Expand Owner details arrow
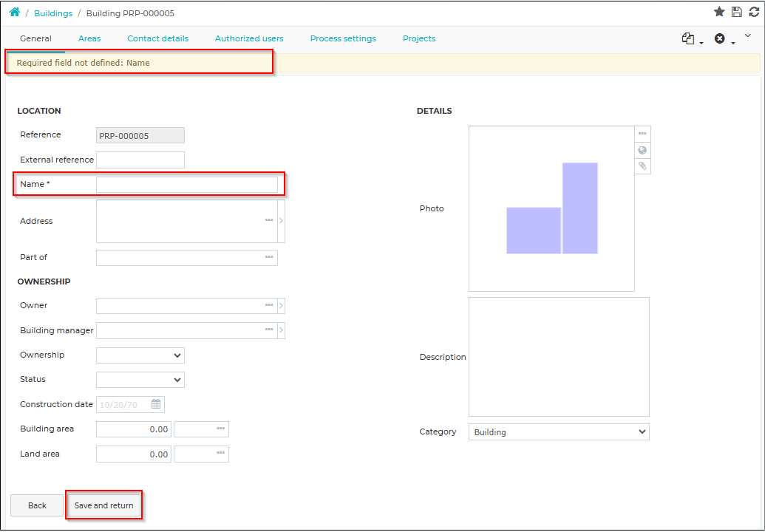This screenshot has height=532, width=765. pyautogui.click(x=281, y=306)
